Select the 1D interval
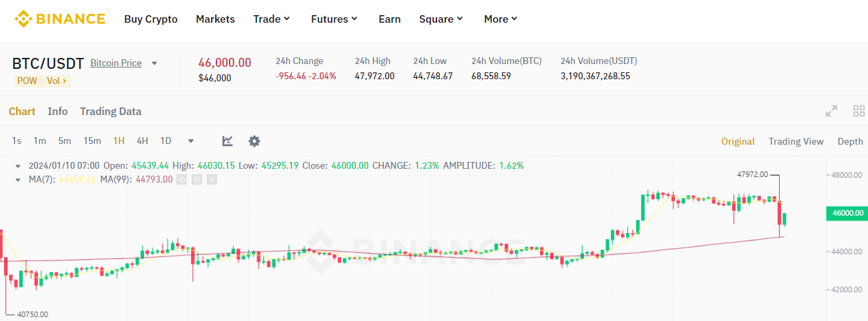The width and height of the screenshot is (868, 321). (x=165, y=141)
